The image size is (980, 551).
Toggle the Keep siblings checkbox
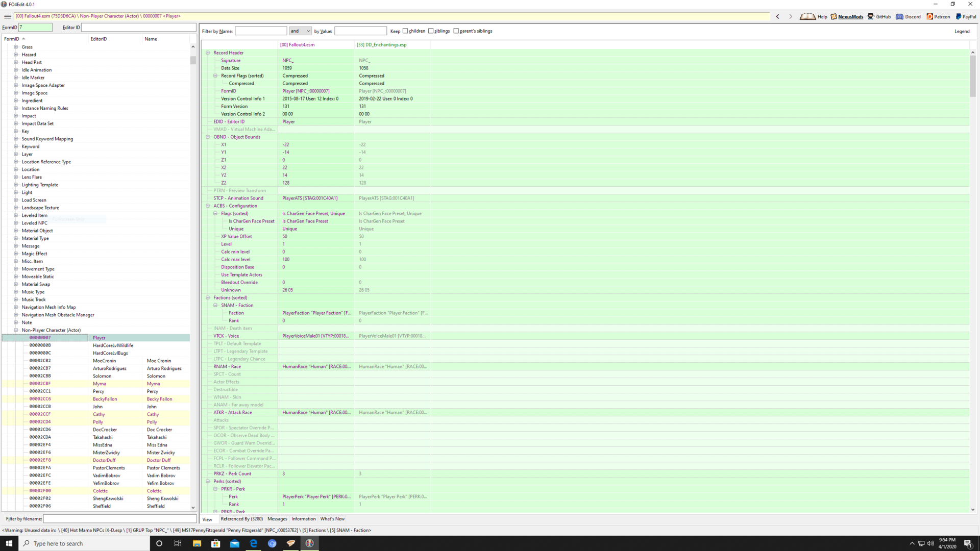431,31
